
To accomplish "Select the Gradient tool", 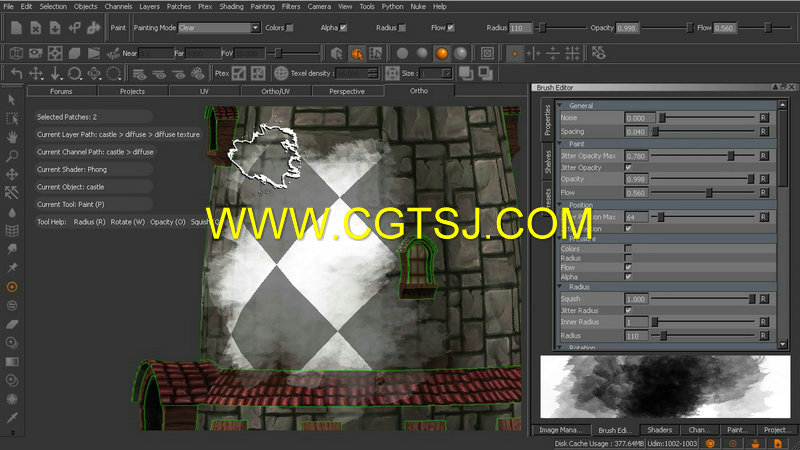I will [12, 362].
